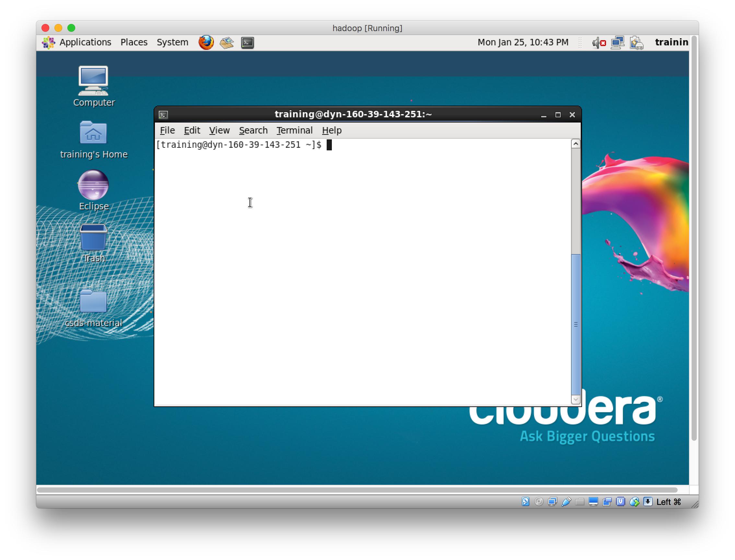
Task: Click the terminal scrollbar down arrow
Action: point(575,399)
